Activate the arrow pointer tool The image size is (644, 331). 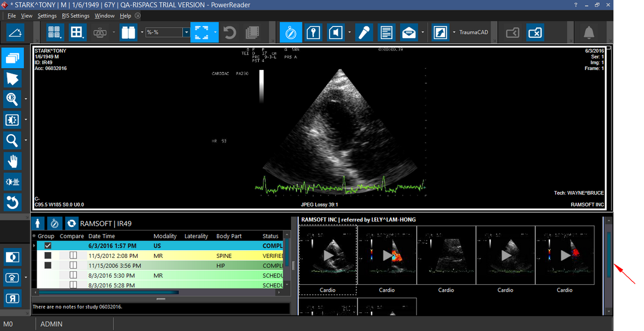click(13, 78)
